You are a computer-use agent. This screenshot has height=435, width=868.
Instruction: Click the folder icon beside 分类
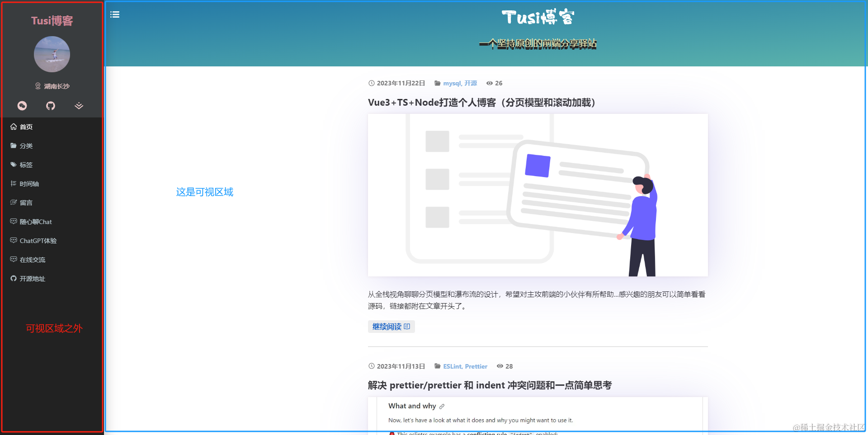click(x=14, y=145)
